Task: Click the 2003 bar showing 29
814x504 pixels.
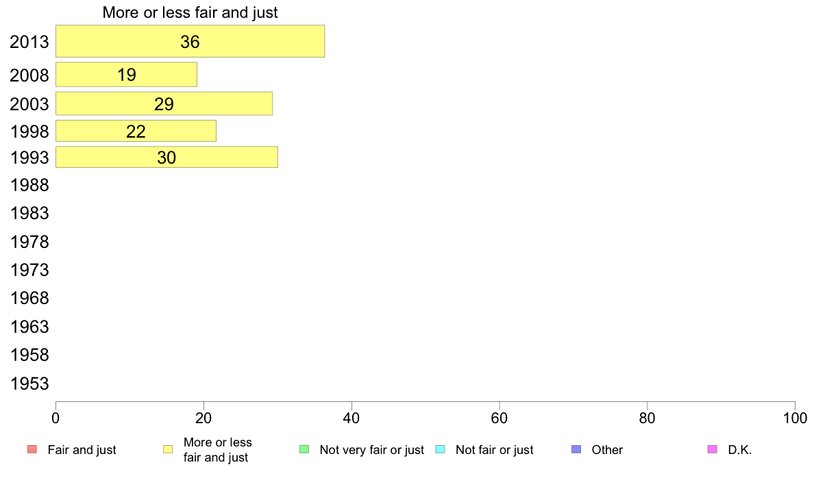Action: [x=164, y=104]
